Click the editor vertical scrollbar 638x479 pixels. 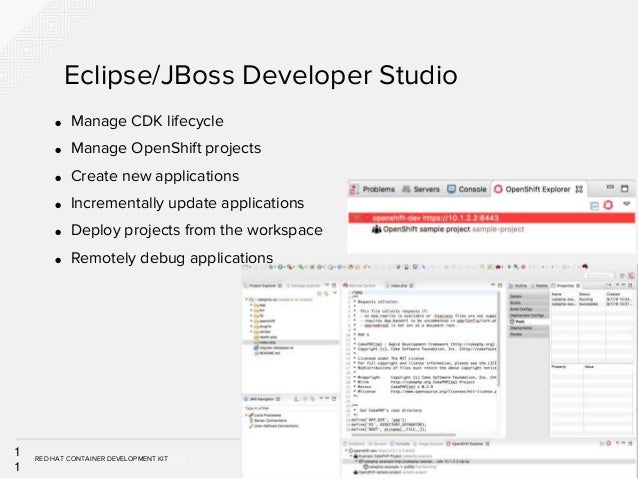498,338
